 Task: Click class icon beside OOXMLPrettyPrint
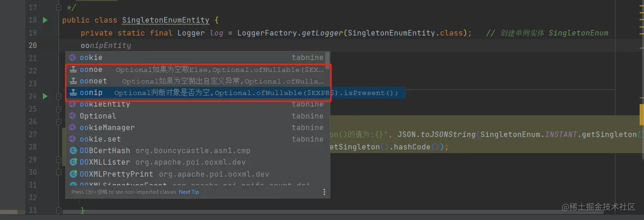[73, 174]
